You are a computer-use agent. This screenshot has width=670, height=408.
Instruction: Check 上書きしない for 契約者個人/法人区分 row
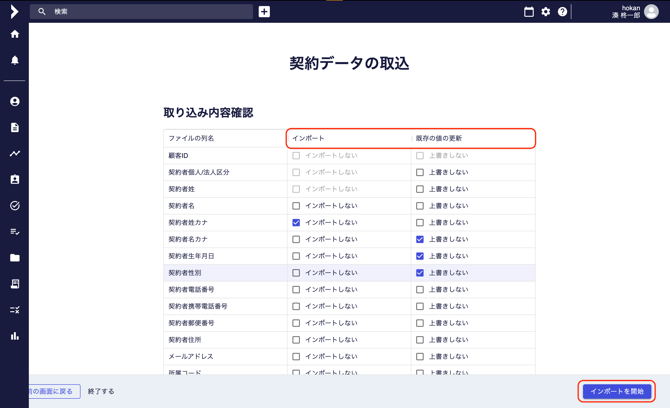pos(420,172)
